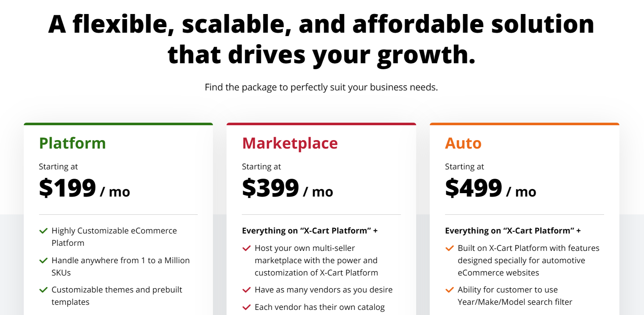Click red checkmark beside Host your own marketplace
The width and height of the screenshot is (644, 315).
point(246,248)
